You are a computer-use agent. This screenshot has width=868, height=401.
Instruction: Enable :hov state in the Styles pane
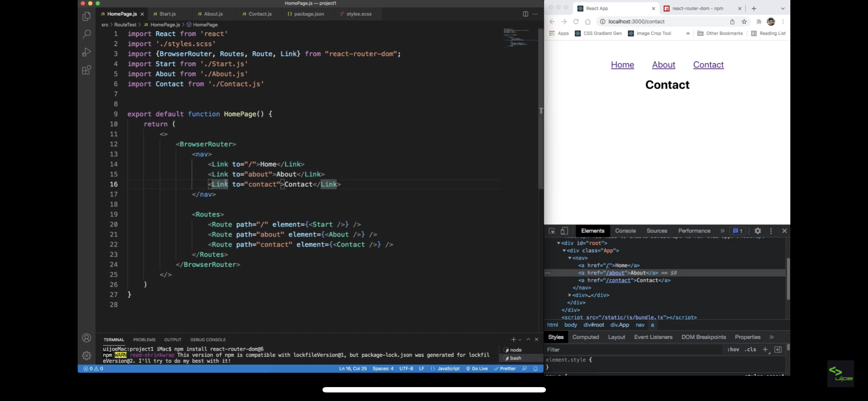coord(734,349)
